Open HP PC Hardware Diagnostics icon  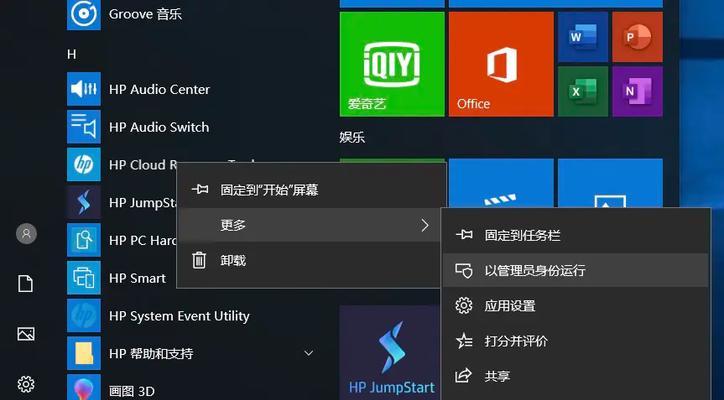click(84, 240)
